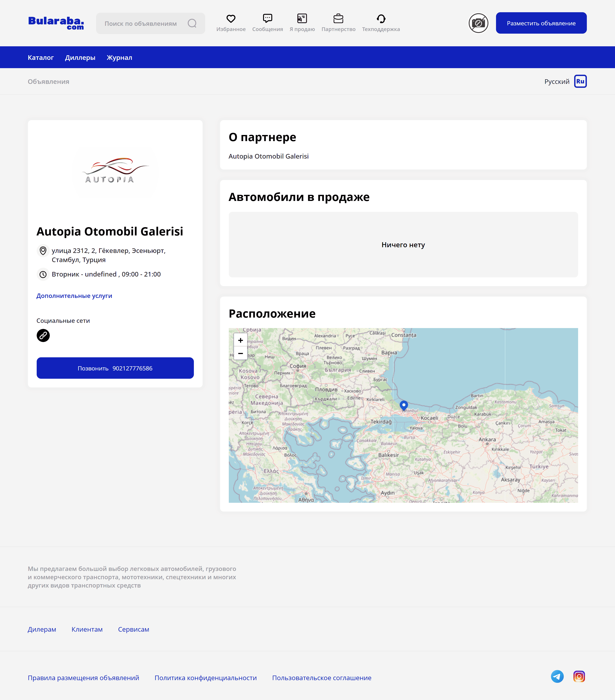
Task: Open the Telegram footer icon
Action: tap(557, 676)
